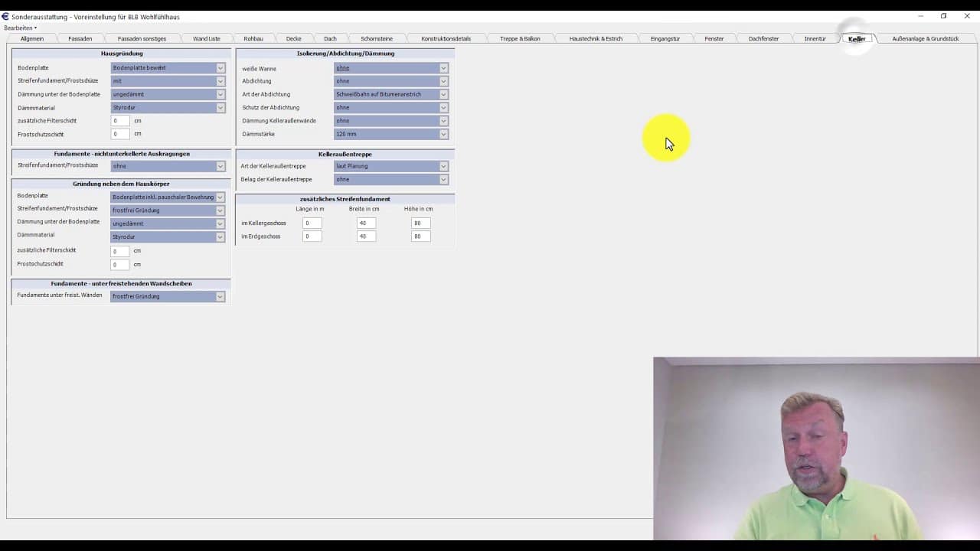
Task: Select the Haustechnik & Estrich tab
Action: point(596,38)
